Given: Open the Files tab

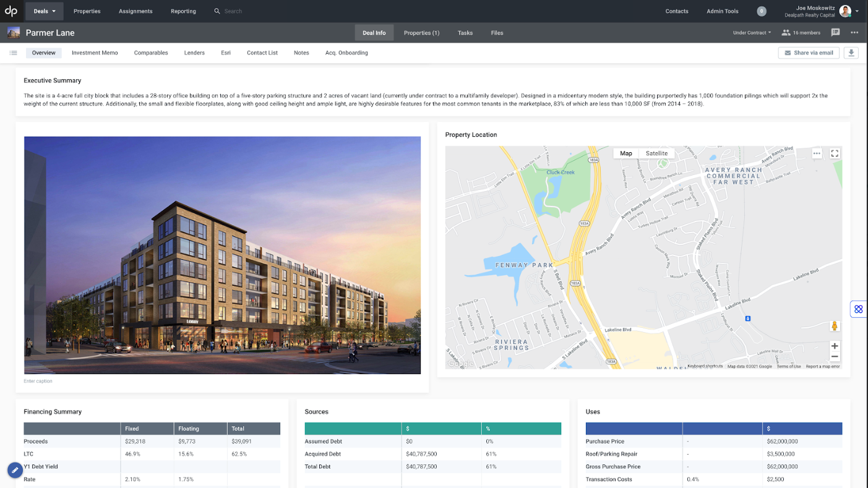Looking at the screenshot, I should click(497, 32).
